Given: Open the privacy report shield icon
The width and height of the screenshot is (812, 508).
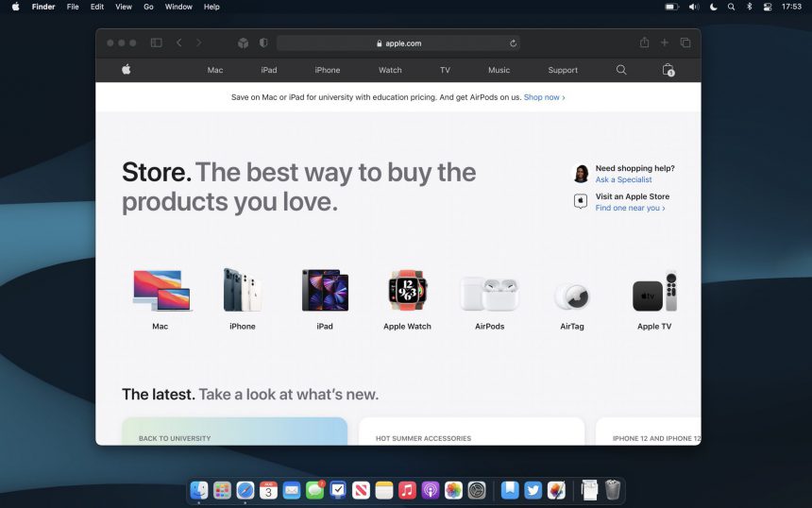Looking at the screenshot, I should coord(263,43).
